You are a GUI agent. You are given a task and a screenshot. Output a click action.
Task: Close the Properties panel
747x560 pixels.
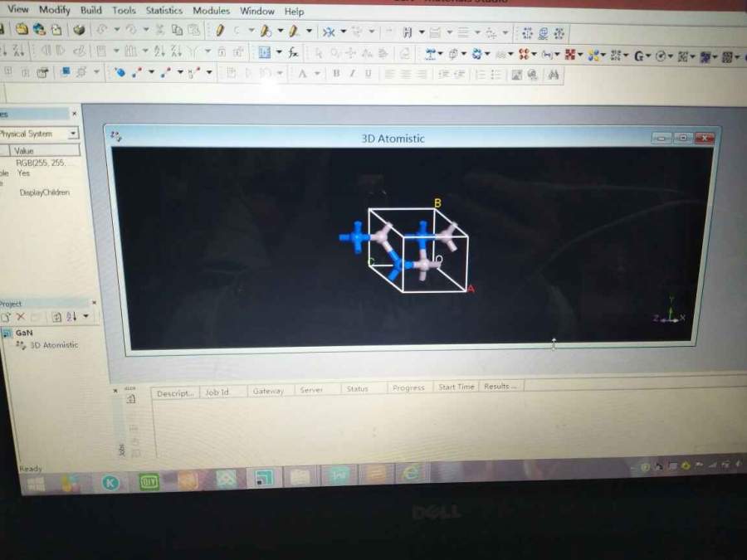[74, 114]
